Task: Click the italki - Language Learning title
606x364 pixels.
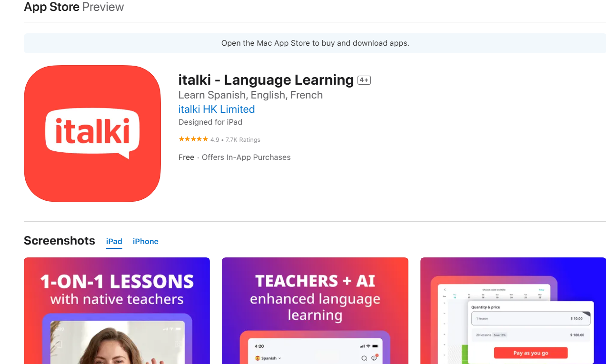Action: pyautogui.click(x=266, y=80)
